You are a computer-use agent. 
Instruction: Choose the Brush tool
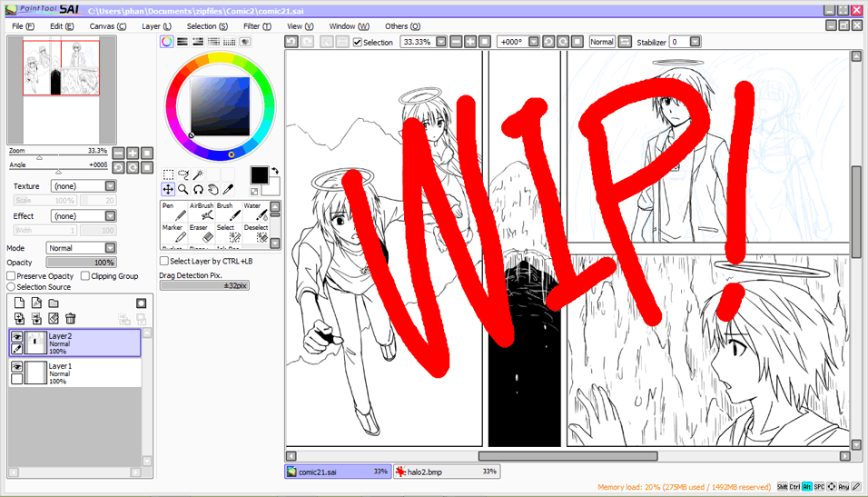(229, 211)
